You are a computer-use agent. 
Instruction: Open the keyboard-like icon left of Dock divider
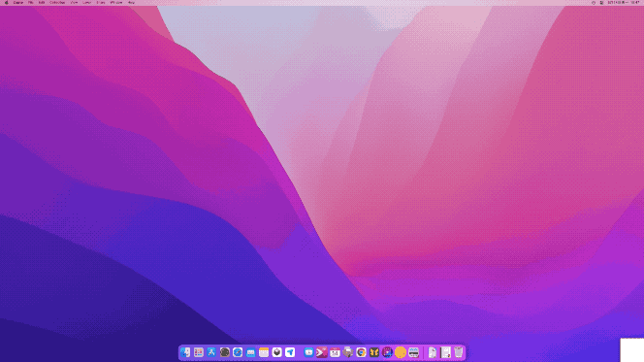coord(413,352)
